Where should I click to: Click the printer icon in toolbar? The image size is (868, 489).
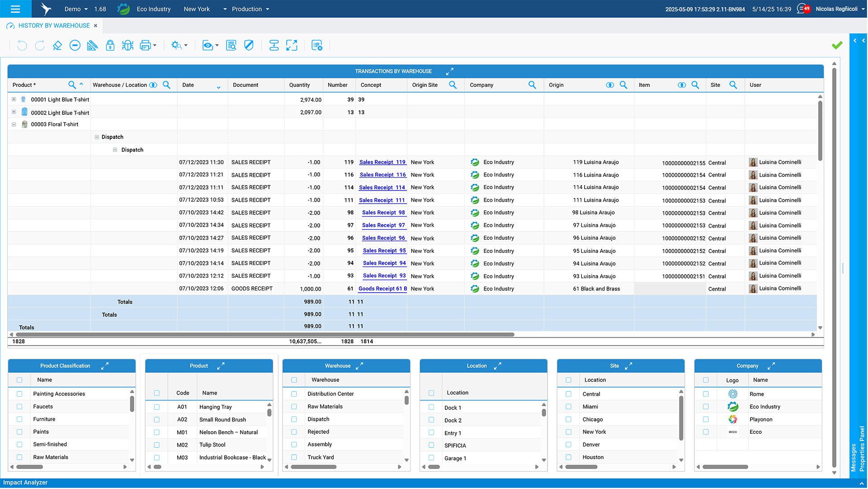point(145,46)
